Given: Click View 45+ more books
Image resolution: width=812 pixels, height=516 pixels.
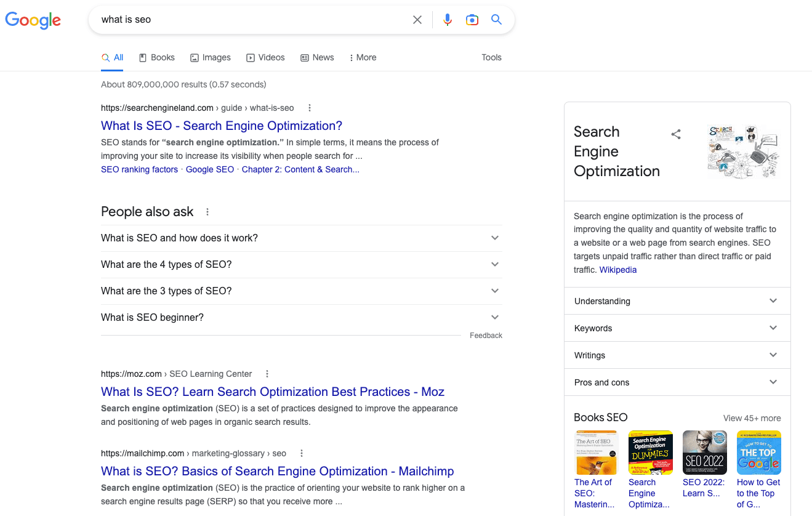Looking at the screenshot, I should pos(752,418).
